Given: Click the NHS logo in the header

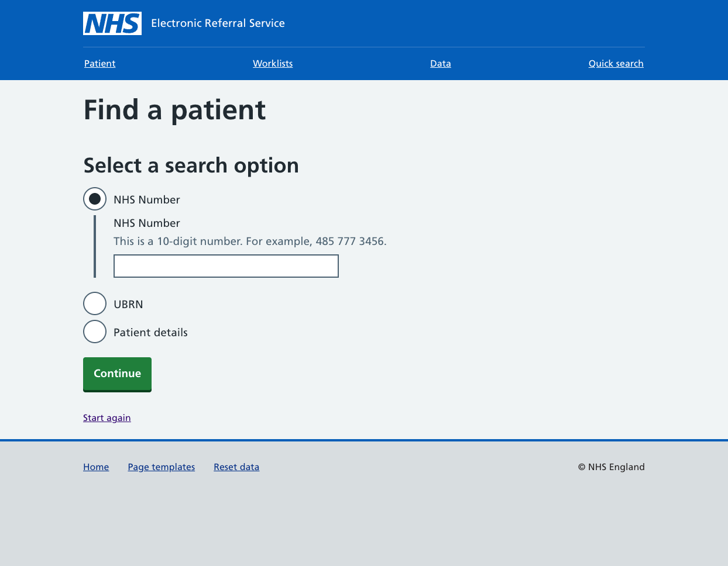Looking at the screenshot, I should point(112,23).
